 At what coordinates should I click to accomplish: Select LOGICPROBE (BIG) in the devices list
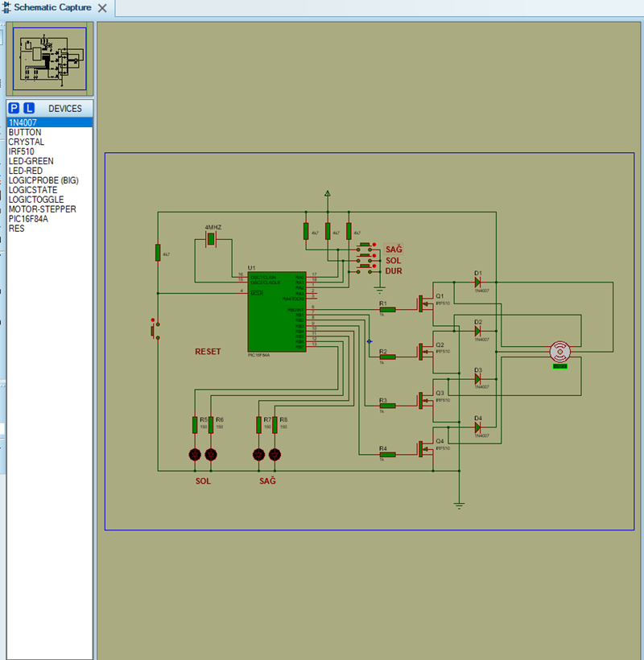click(43, 180)
